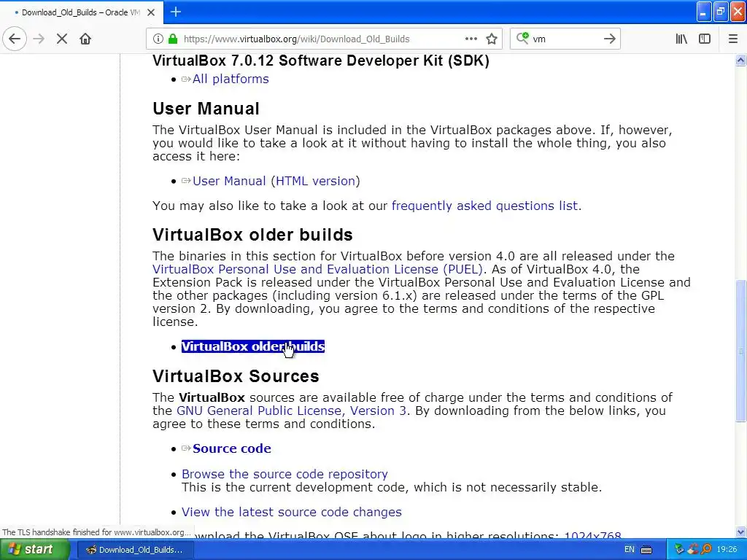Image resolution: width=747 pixels, height=560 pixels.
Task: Open page actions three-dot menu
Action: 471,39
